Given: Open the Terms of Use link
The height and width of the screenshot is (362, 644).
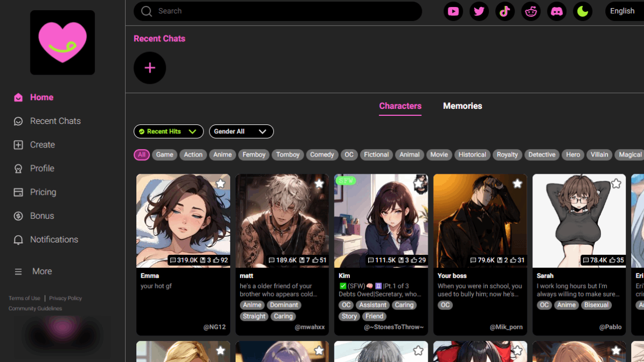Looking at the screenshot, I should pyautogui.click(x=24, y=298).
